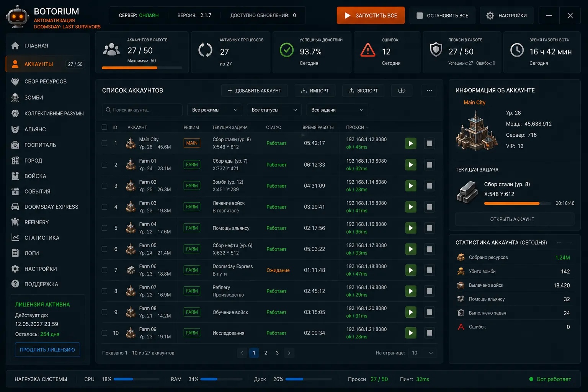
Task: Sort by the Прокси column header arrow
Action: [x=367, y=127]
